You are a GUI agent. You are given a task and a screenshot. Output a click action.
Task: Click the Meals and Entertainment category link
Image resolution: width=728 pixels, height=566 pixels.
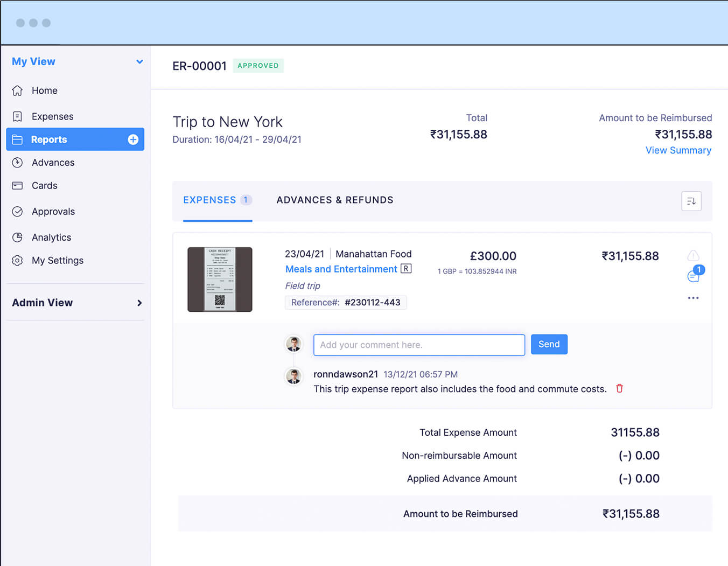coord(341,269)
